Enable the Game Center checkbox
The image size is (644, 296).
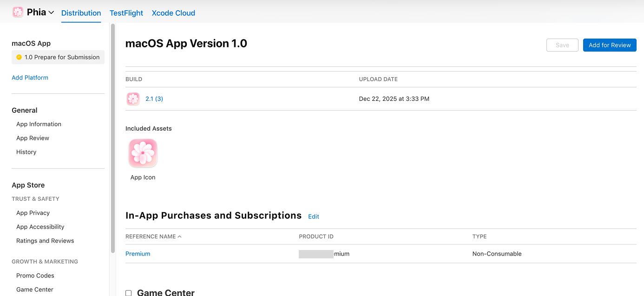(x=129, y=293)
